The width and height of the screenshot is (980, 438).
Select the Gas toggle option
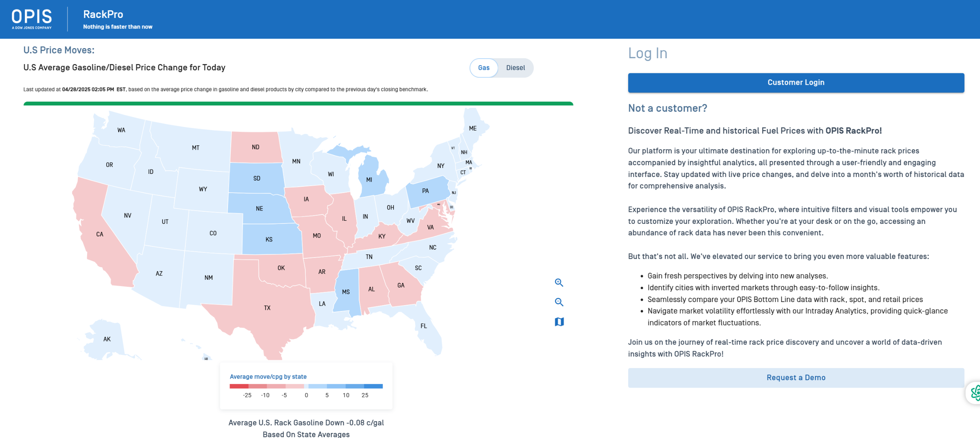(x=483, y=68)
